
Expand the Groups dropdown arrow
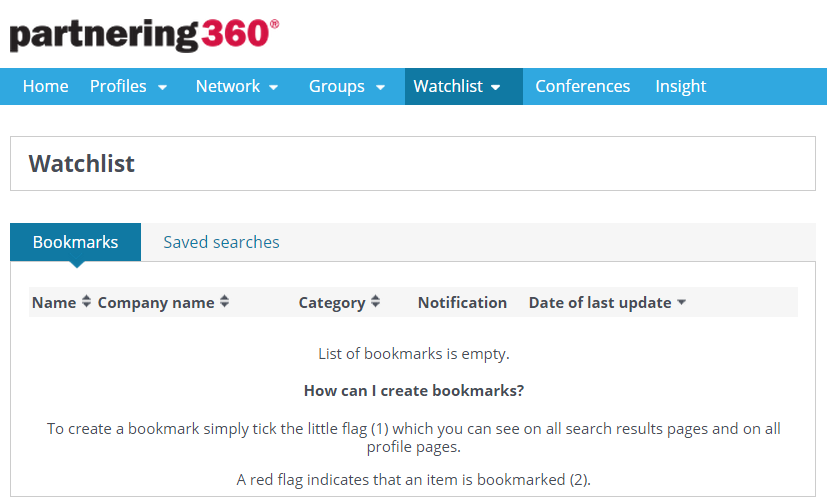[x=380, y=88]
